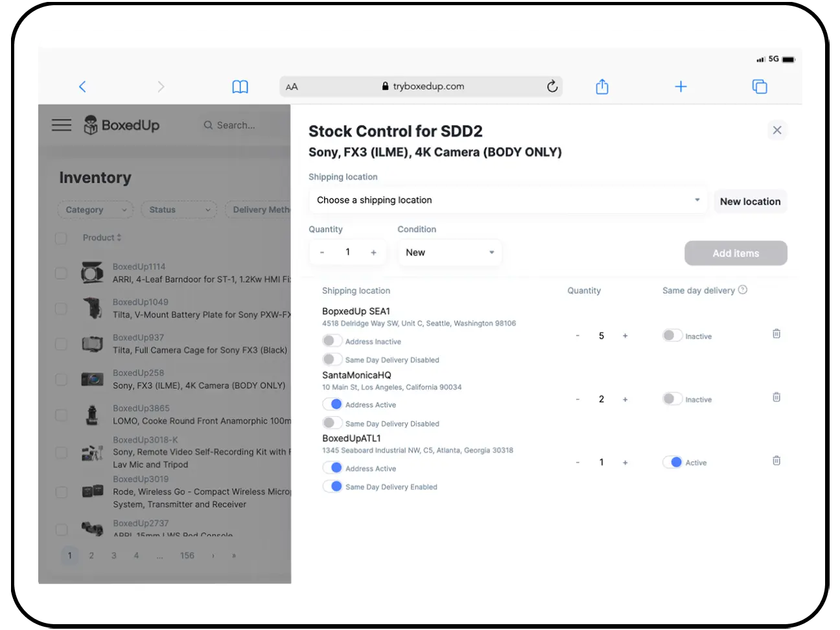The image size is (840, 630).
Task: Open the Choose a shipping location dropdown
Action: 507,200
